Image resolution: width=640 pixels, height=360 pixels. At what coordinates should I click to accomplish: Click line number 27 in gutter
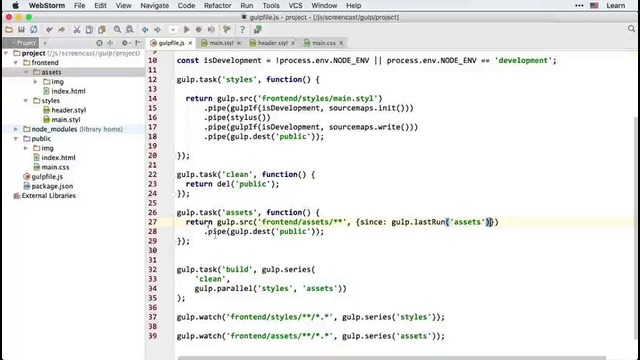152,222
